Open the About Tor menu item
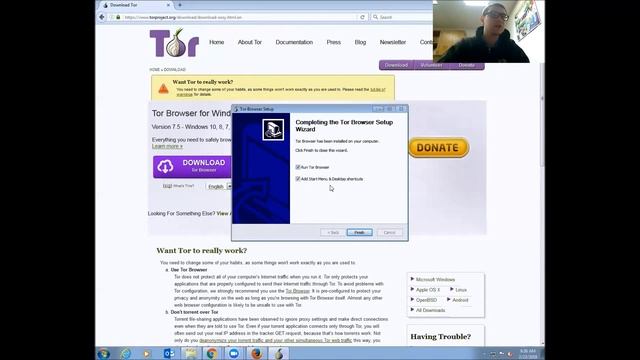This screenshot has width=640, height=360. pos(250,42)
